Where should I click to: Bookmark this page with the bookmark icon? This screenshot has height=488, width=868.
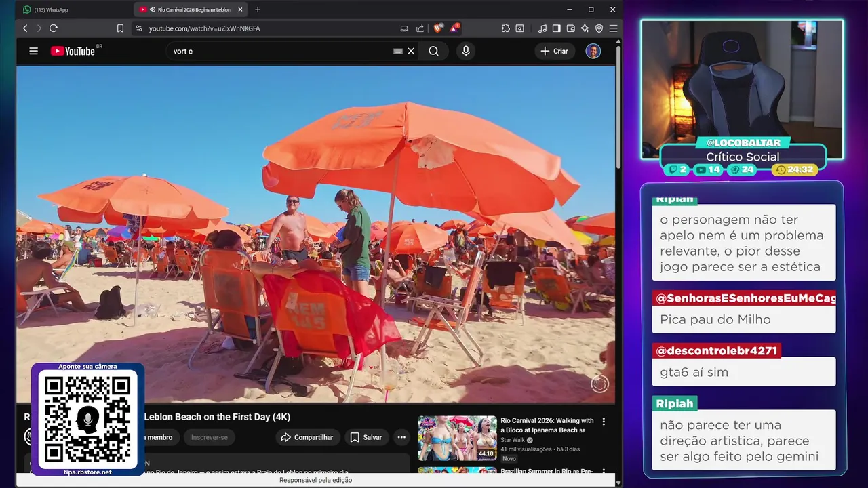(120, 28)
